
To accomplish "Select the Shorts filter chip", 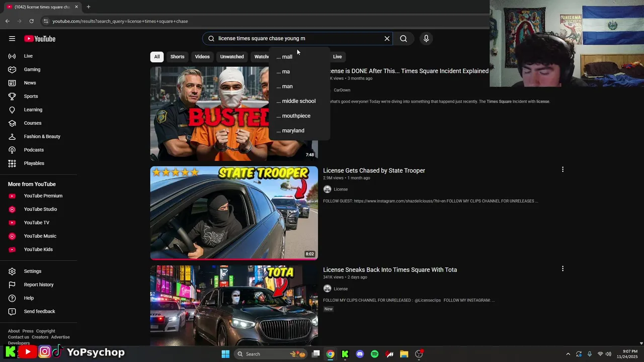I will (177, 57).
